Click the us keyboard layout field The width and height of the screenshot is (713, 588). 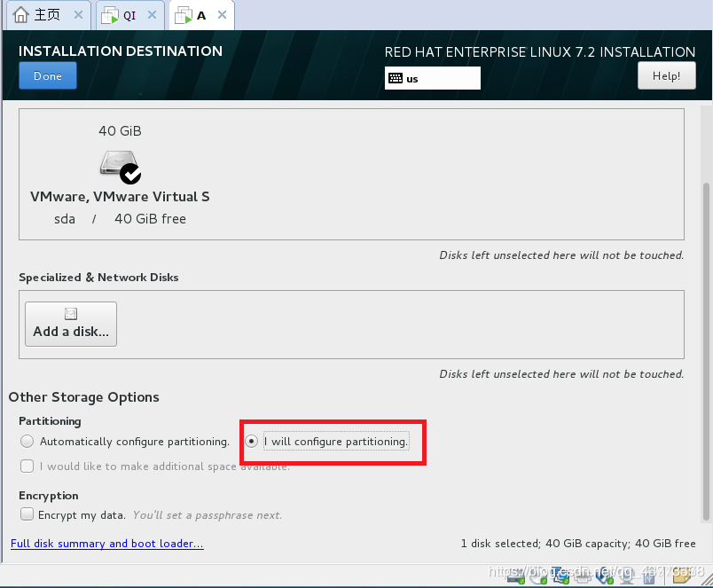point(433,78)
